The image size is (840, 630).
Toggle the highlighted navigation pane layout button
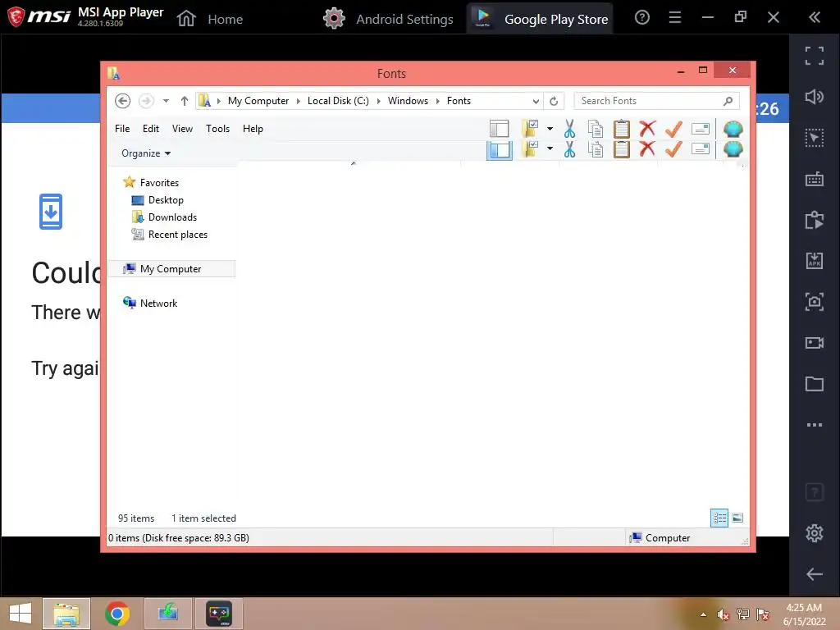[x=500, y=150]
